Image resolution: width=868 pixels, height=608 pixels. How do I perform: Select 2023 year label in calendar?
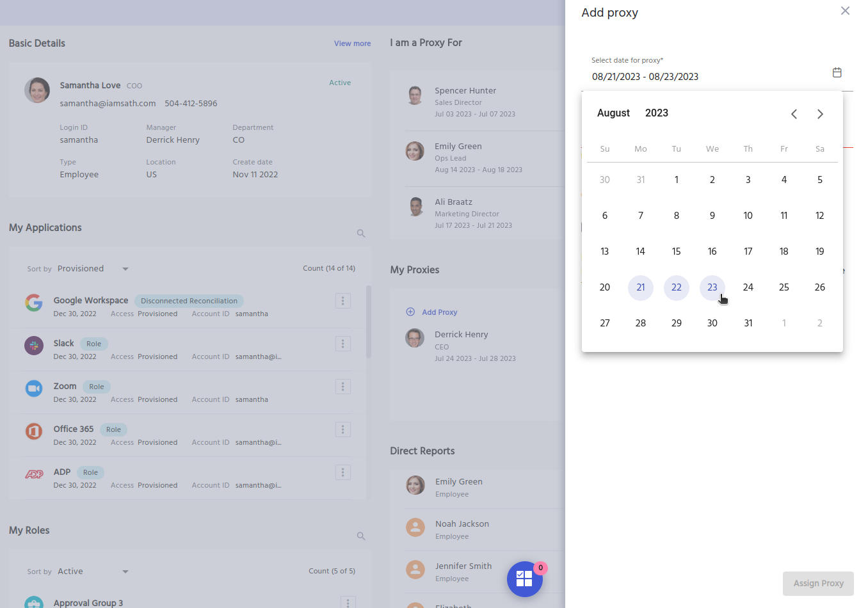point(657,113)
